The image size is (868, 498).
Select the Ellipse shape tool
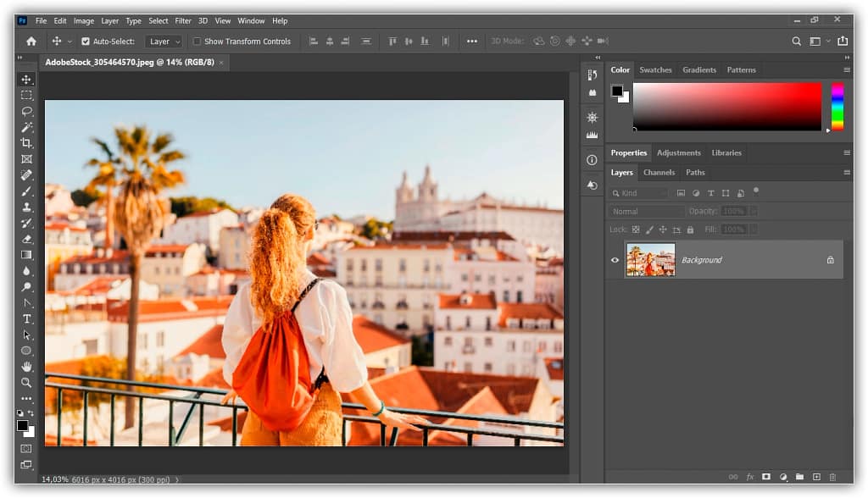click(x=26, y=351)
